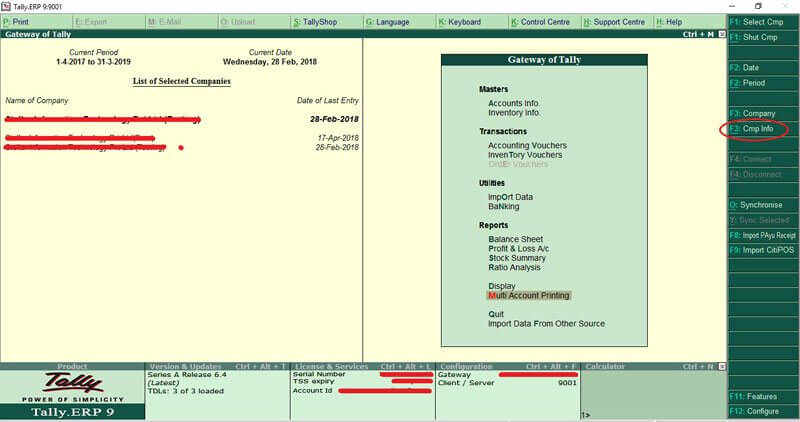Click F8: Import PAyu Receipt
The image size is (800, 422).
pyautogui.click(x=763, y=235)
